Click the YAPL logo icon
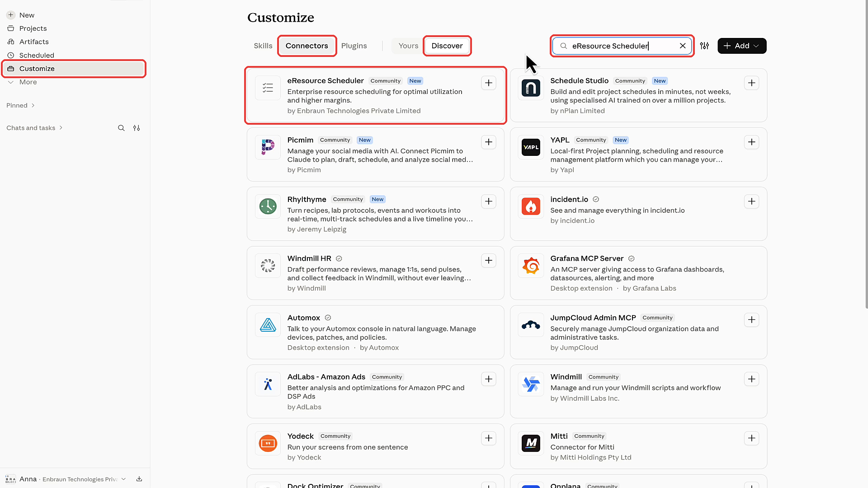Viewport: 868px width, 488px height. [531, 147]
